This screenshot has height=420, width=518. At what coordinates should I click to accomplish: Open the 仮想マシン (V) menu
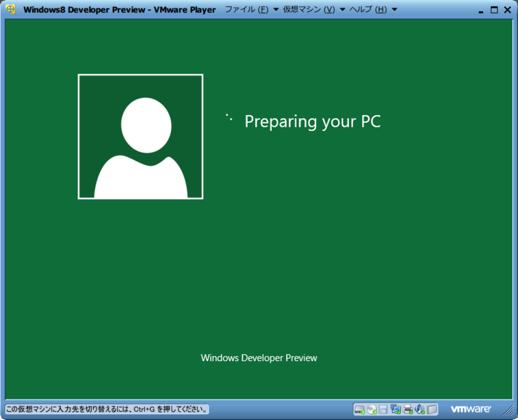(x=309, y=10)
